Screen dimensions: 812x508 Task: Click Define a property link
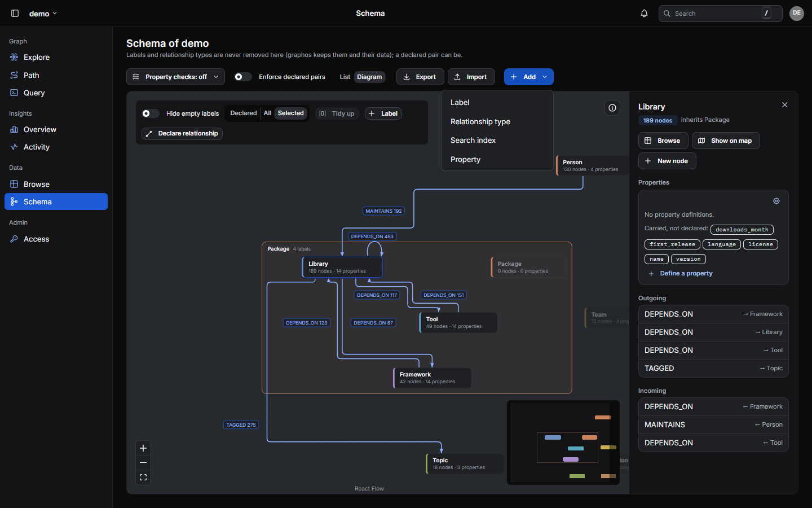[x=681, y=273]
